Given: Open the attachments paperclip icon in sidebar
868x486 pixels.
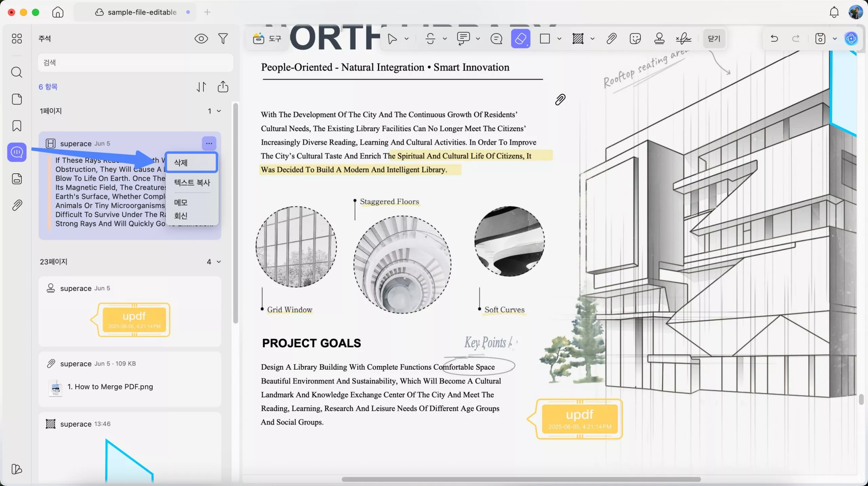Looking at the screenshot, I should tap(17, 205).
